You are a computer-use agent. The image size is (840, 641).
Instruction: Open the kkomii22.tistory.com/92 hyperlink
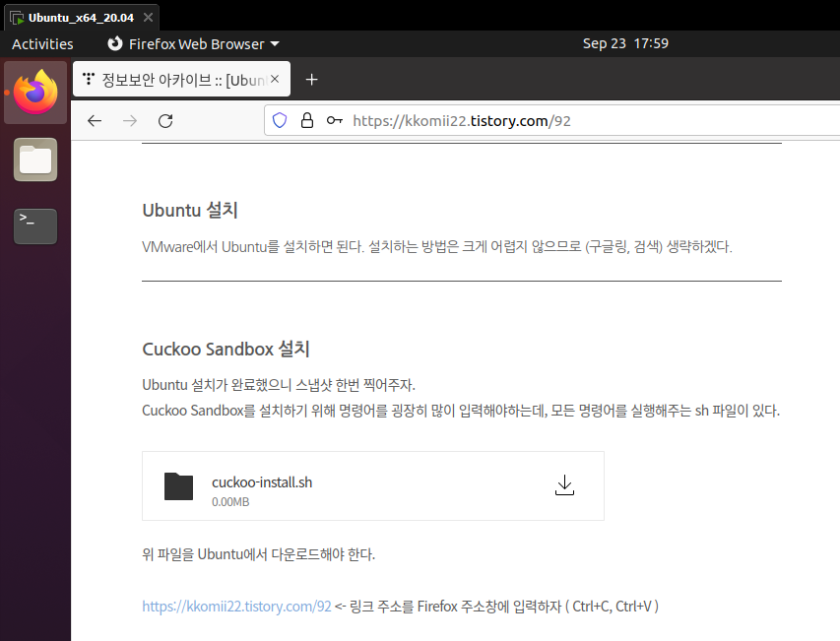[236, 607]
